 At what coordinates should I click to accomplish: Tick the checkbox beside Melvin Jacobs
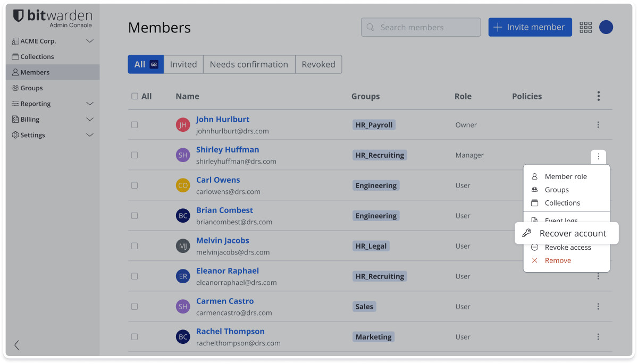(x=135, y=246)
